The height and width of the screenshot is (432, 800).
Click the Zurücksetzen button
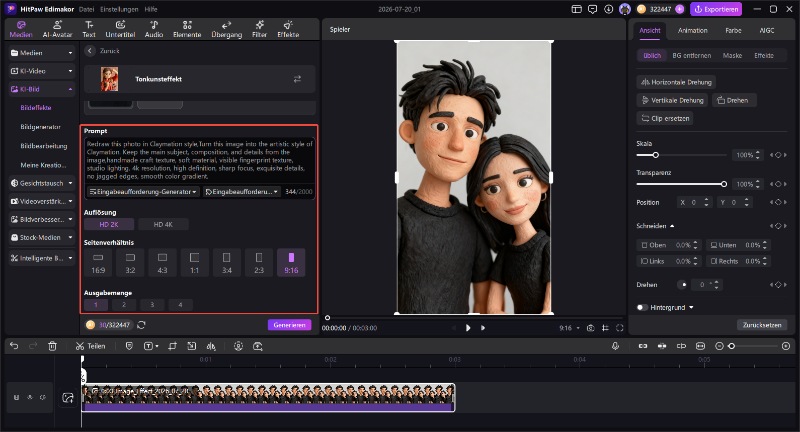[x=762, y=325]
